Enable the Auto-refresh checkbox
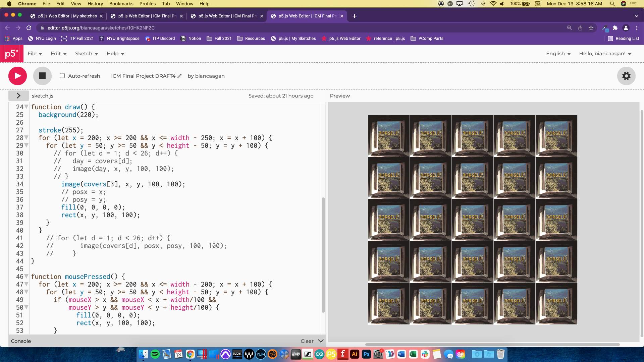Viewport: 644px width, 362px height. pyautogui.click(x=62, y=76)
